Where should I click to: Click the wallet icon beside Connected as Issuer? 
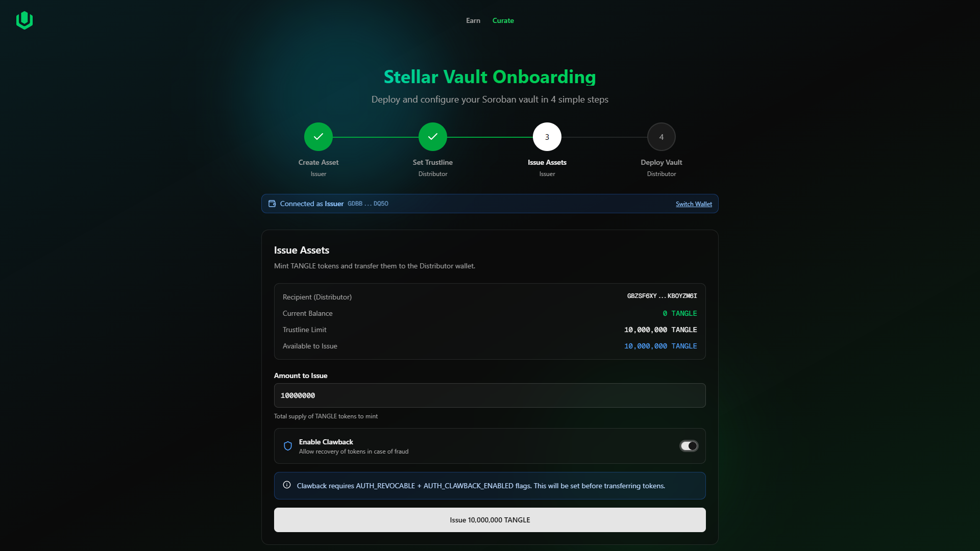click(272, 204)
